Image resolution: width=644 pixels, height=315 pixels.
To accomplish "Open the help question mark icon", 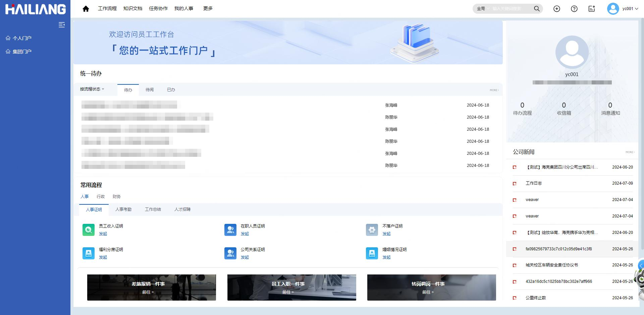I will [574, 9].
